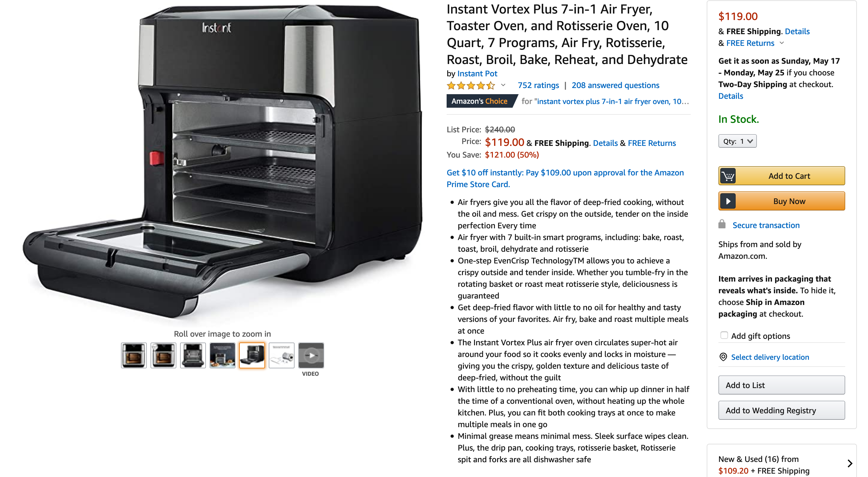
Task: Open the New & Used offers arrow
Action: click(x=850, y=463)
